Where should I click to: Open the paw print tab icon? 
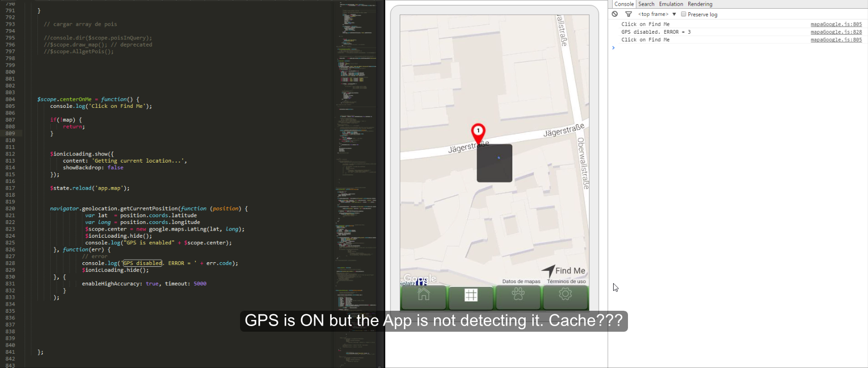(x=518, y=294)
